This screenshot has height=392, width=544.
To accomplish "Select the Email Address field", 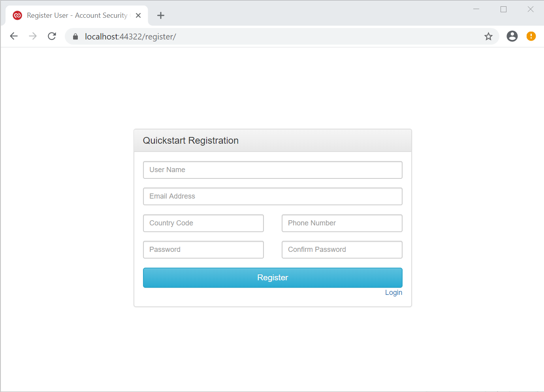I will click(x=273, y=196).
